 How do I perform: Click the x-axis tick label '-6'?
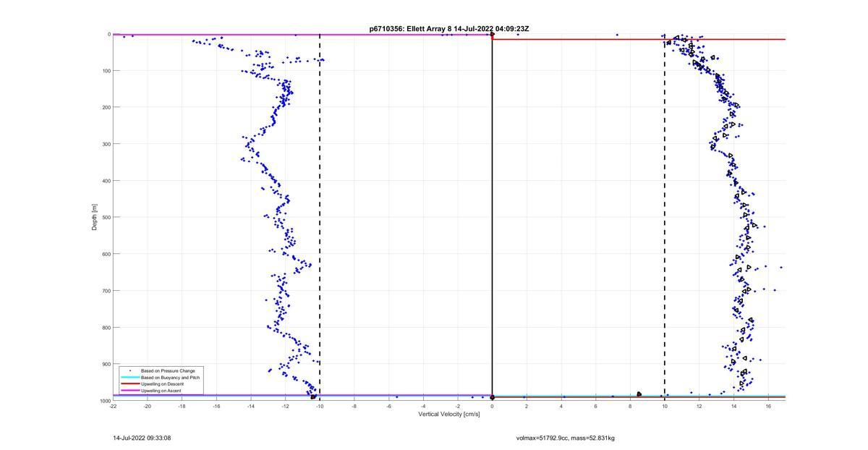tap(388, 407)
